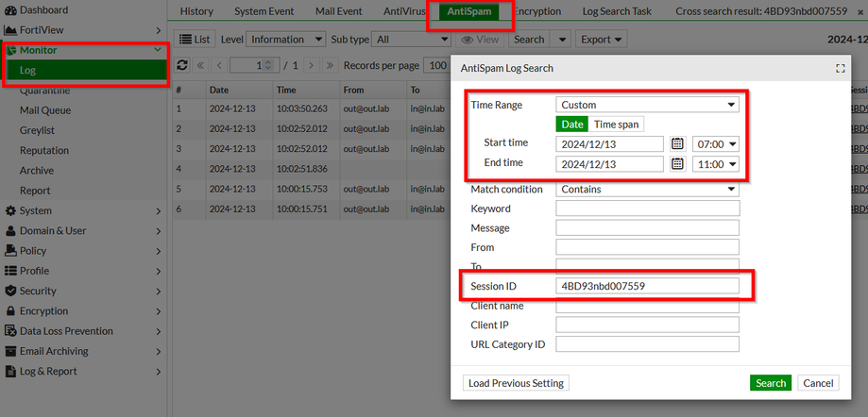Screen dimensions: 868x417
Task: Open the Level Information dropdown
Action: pyautogui.click(x=285, y=40)
